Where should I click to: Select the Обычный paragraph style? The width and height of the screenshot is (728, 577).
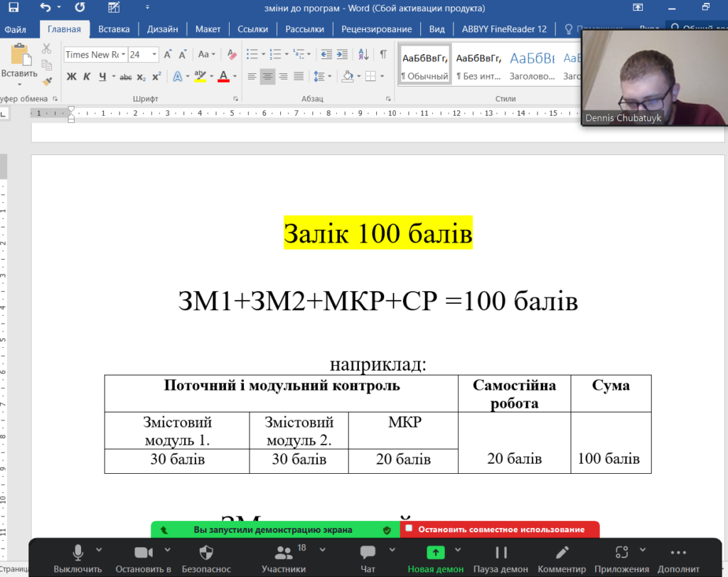(x=424, y=65)
